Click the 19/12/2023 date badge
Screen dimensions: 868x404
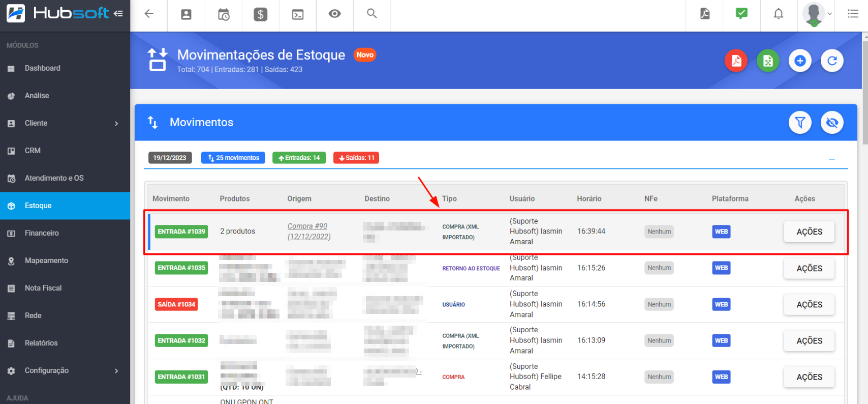click(x=170, y=158)
